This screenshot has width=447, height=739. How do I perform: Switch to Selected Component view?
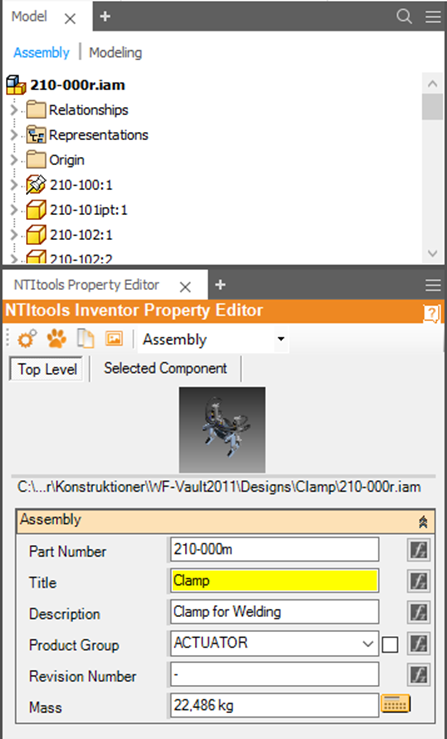(166, 368)
